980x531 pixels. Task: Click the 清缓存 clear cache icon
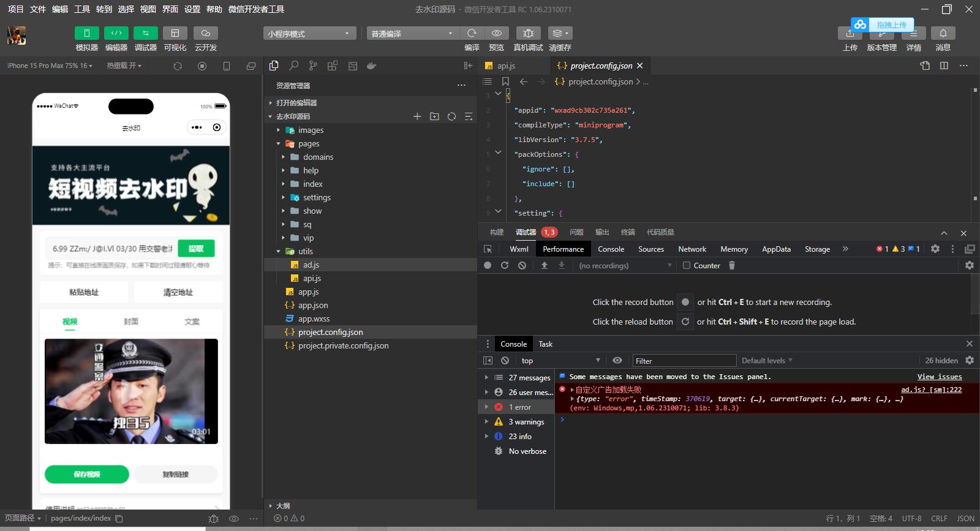click(x=559, y=33)
